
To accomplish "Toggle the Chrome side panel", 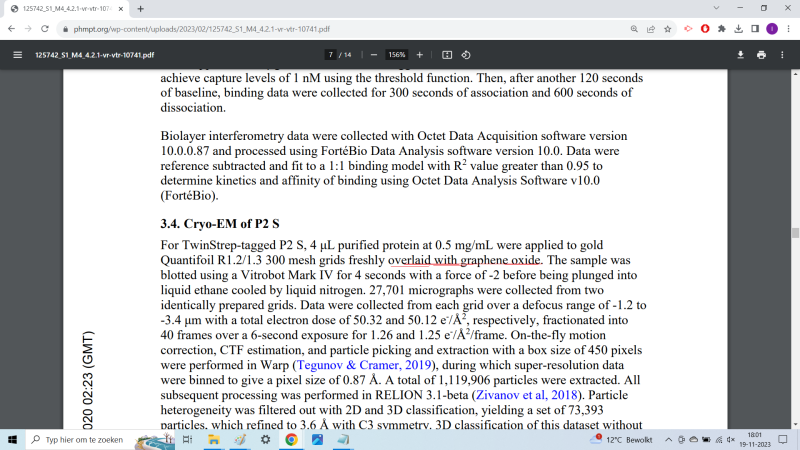I will [755, 29].
